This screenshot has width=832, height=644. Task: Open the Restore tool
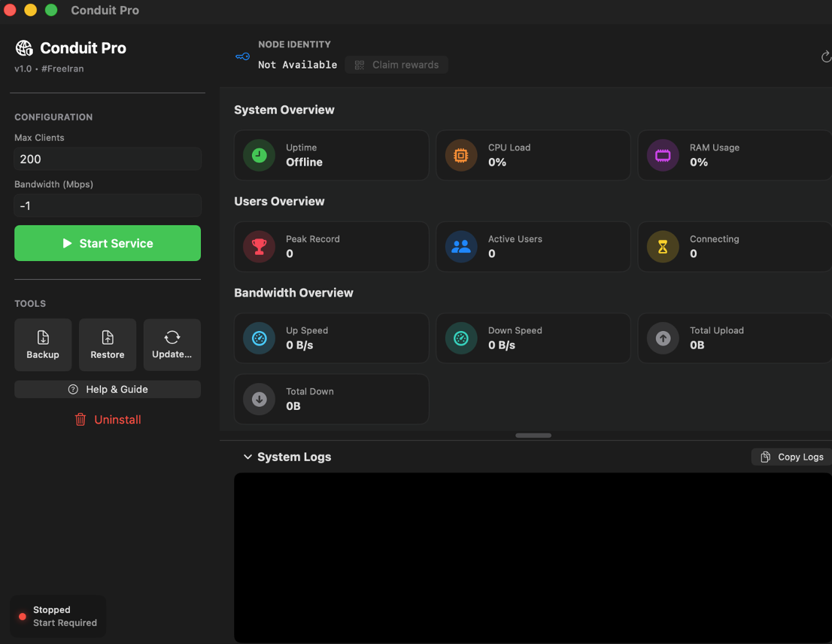point(108,345)
